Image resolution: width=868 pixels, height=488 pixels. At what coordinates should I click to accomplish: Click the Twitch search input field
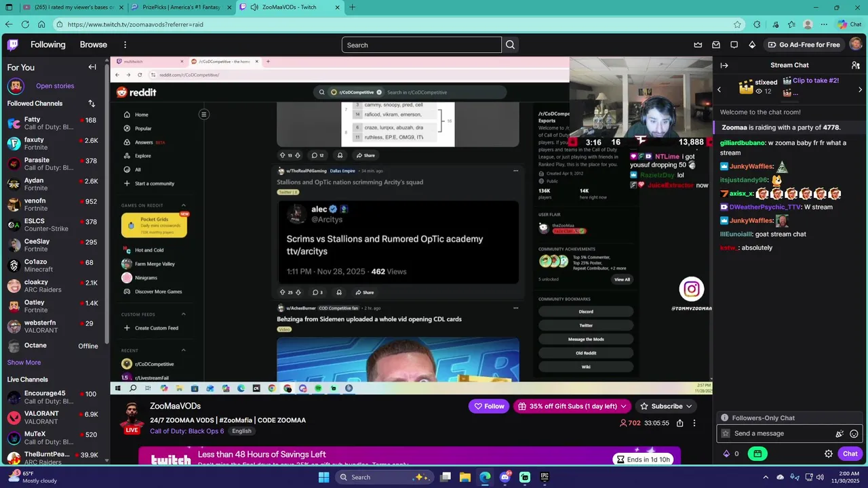pyautogui.click(x=421, y=45)
